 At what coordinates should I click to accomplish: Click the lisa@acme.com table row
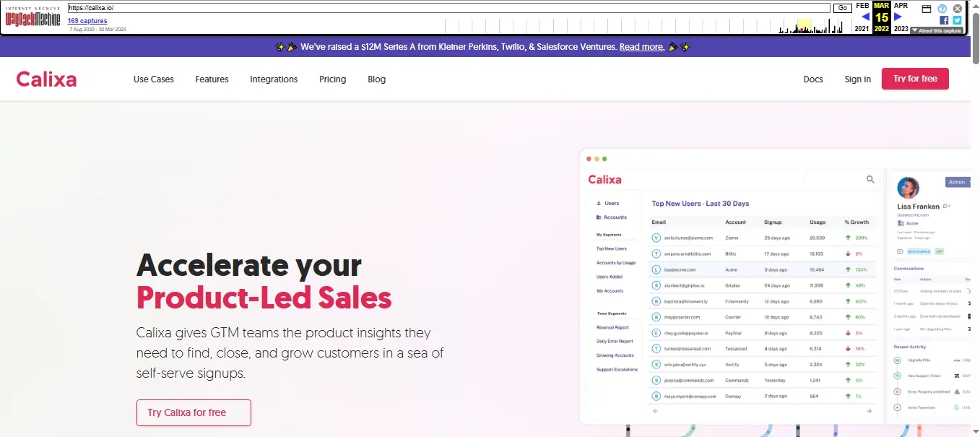[763, 269]
